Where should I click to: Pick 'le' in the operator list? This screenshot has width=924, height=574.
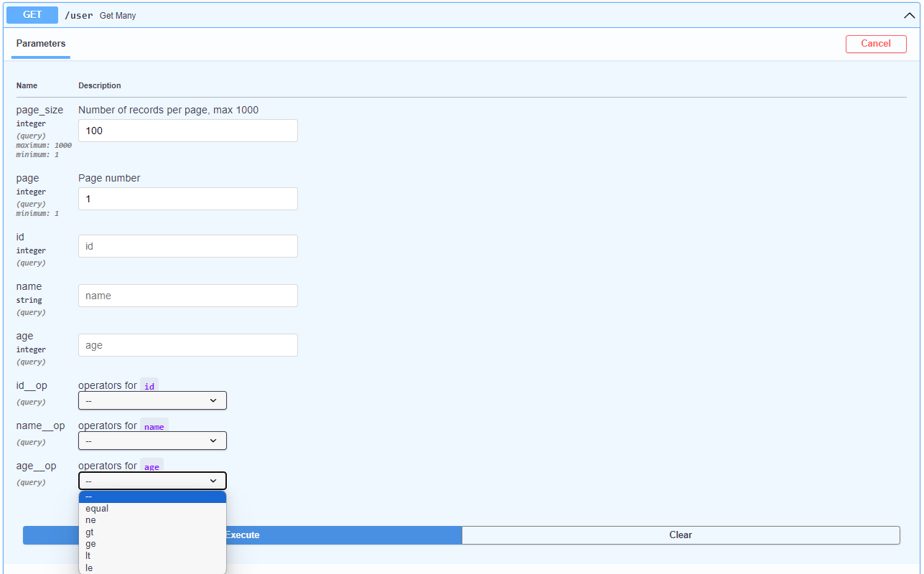[152, 568]
